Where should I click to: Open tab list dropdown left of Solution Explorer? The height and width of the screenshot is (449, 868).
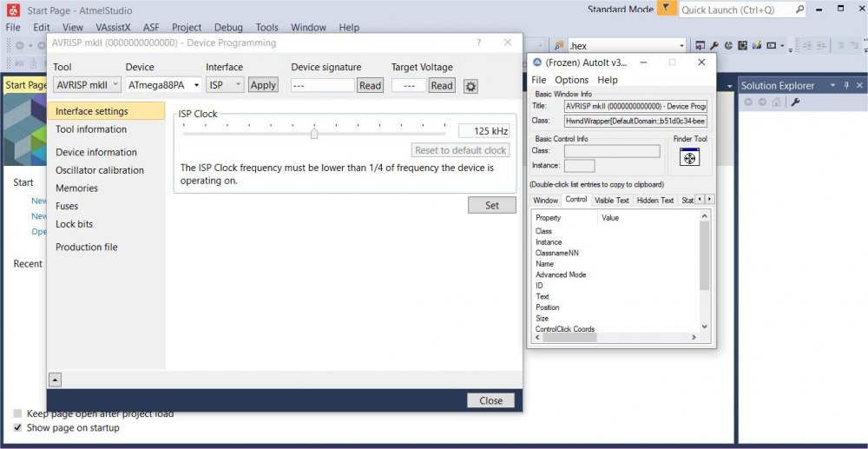pos(730,86)
